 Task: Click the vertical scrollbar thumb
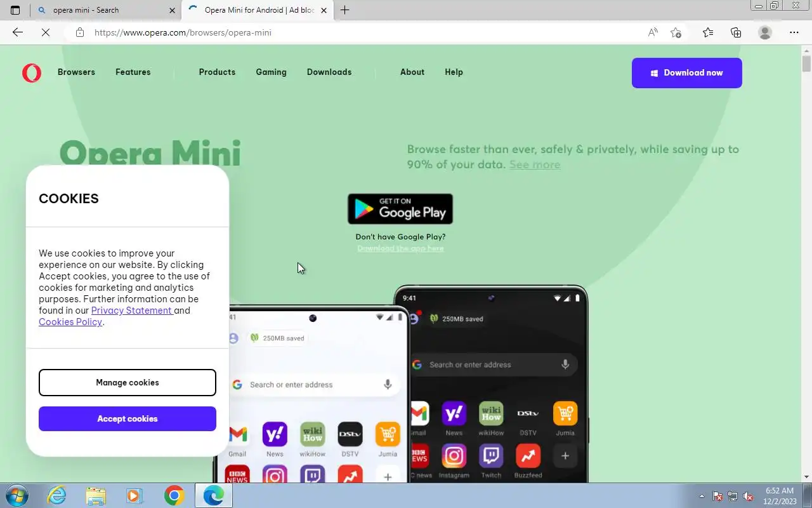pyautogui.click(x=806, y=63)
